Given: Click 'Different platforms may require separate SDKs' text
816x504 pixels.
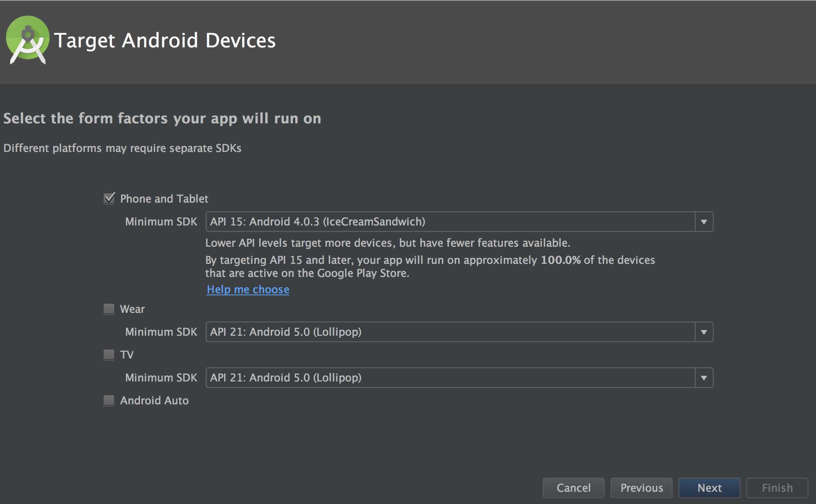Looking at the screenshot, I should pos(122,148).
